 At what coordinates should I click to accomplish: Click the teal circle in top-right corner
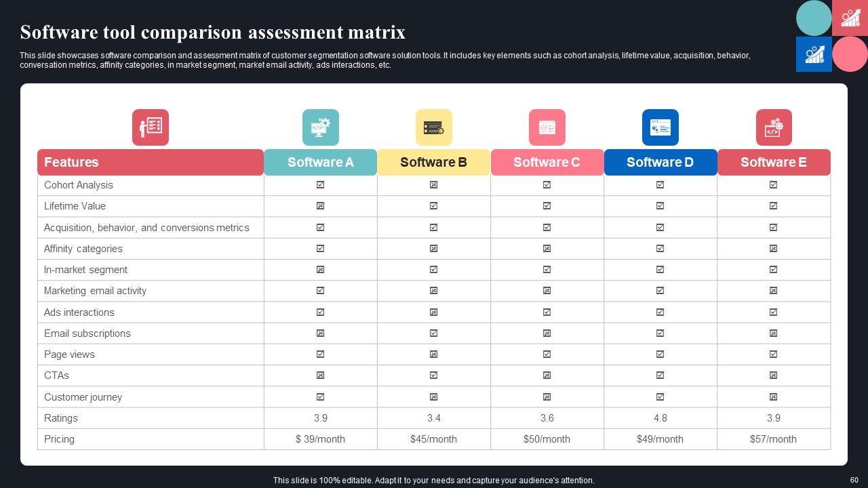pyautogui.click(x=814, y=18)
